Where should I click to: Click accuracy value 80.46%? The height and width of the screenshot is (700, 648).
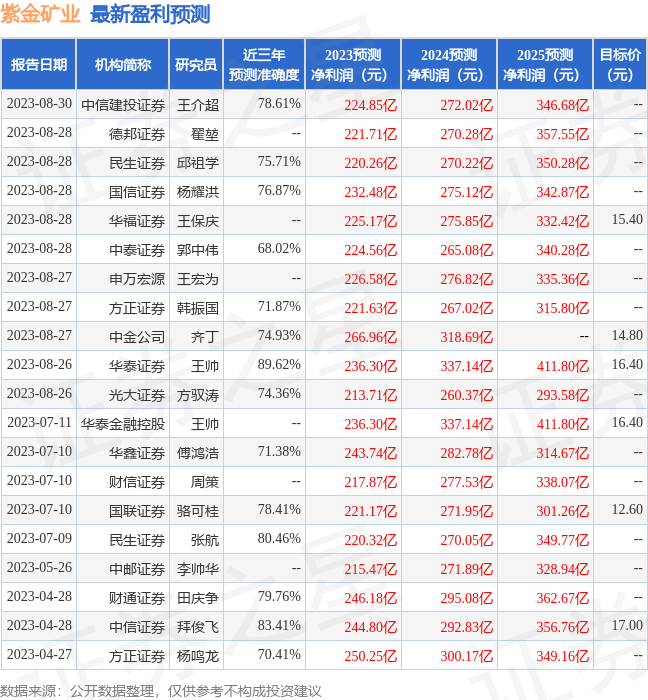click(x=279, y=538)
